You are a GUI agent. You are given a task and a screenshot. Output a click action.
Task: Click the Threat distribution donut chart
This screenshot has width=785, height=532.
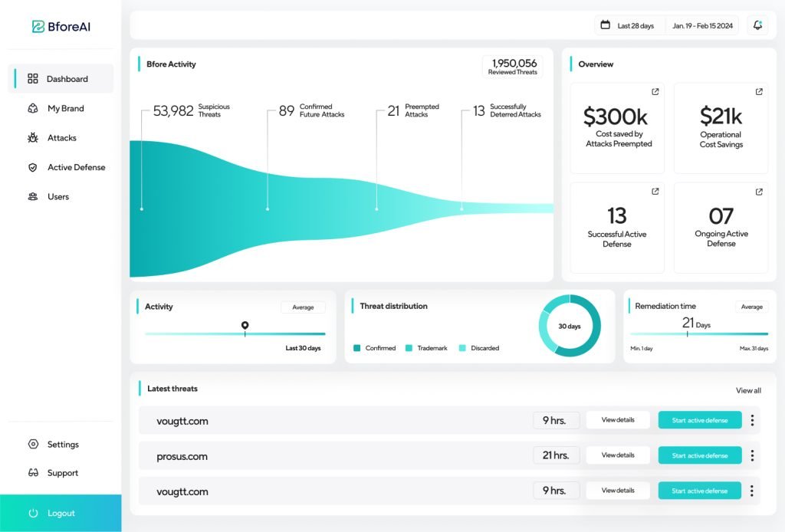pyautogui.click(x=570, y=326)
